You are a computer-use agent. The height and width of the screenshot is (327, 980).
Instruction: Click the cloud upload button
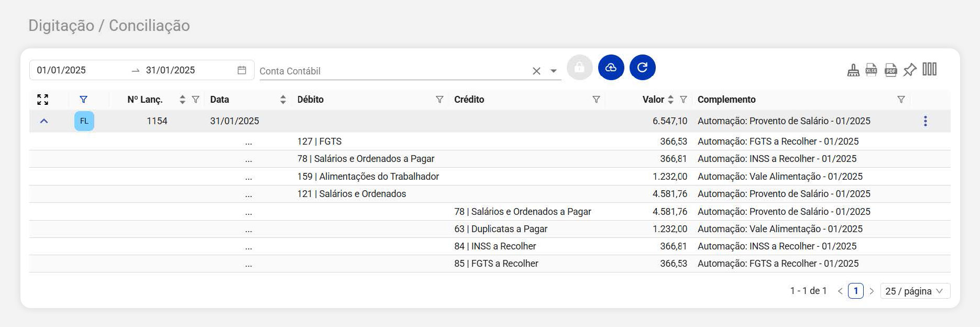click(x=611, y=68)
